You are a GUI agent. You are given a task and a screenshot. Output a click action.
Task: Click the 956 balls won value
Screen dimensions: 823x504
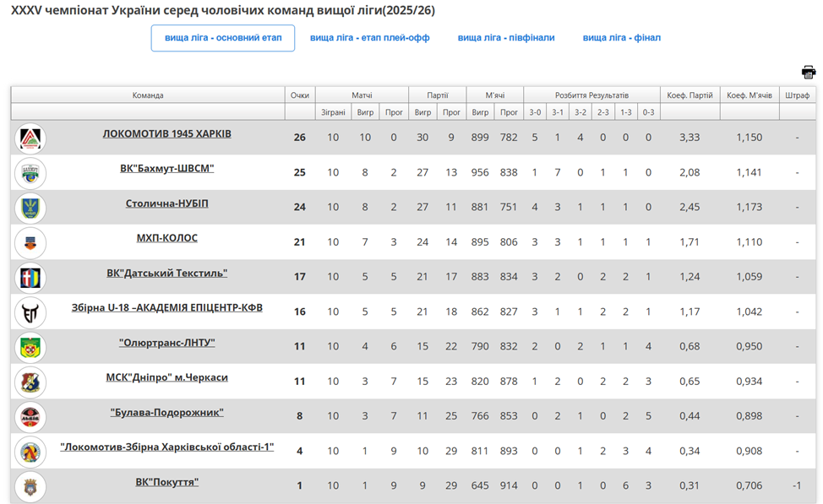(480, 172)
